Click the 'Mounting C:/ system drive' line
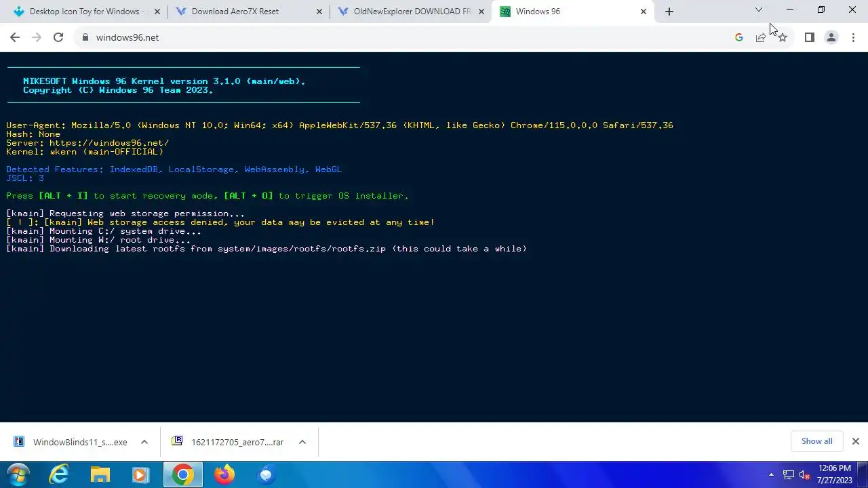Image resolution: width=868 pixels, height=488 pixels. (104, 231)
